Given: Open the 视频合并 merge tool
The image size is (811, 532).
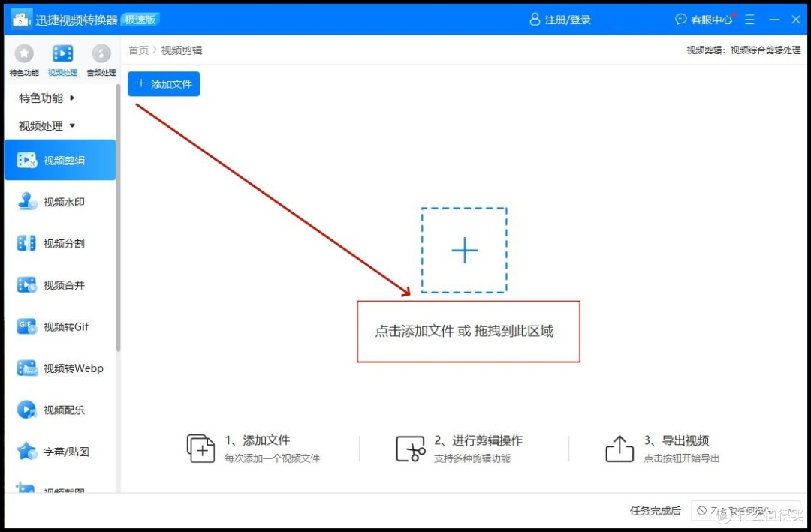Looking at the screenshot, I should [x=60, y=285].
